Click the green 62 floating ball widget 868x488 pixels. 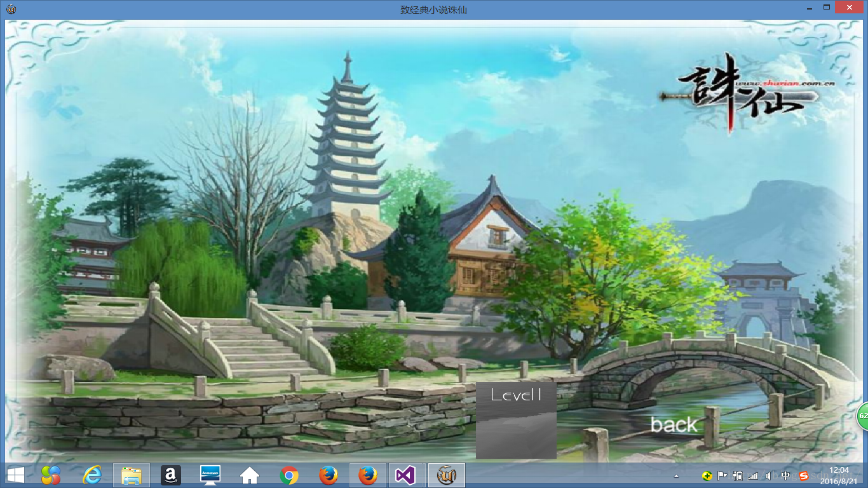pos(862,416)
